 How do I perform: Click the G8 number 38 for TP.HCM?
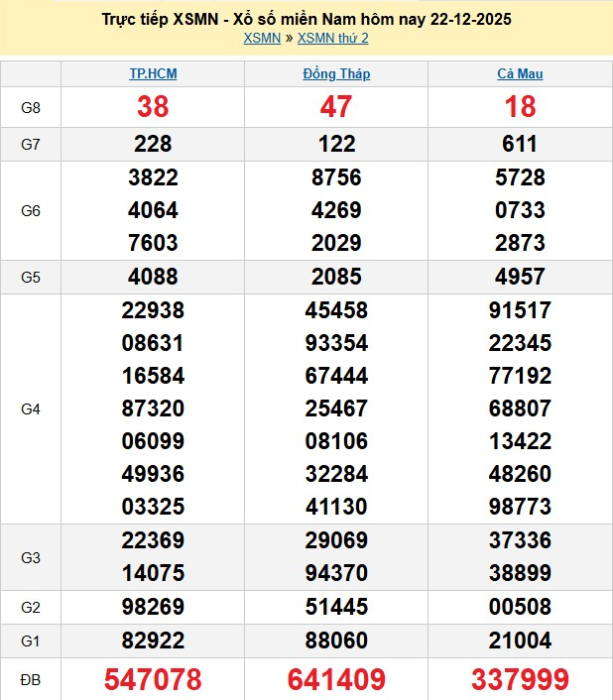pos(153,107)
